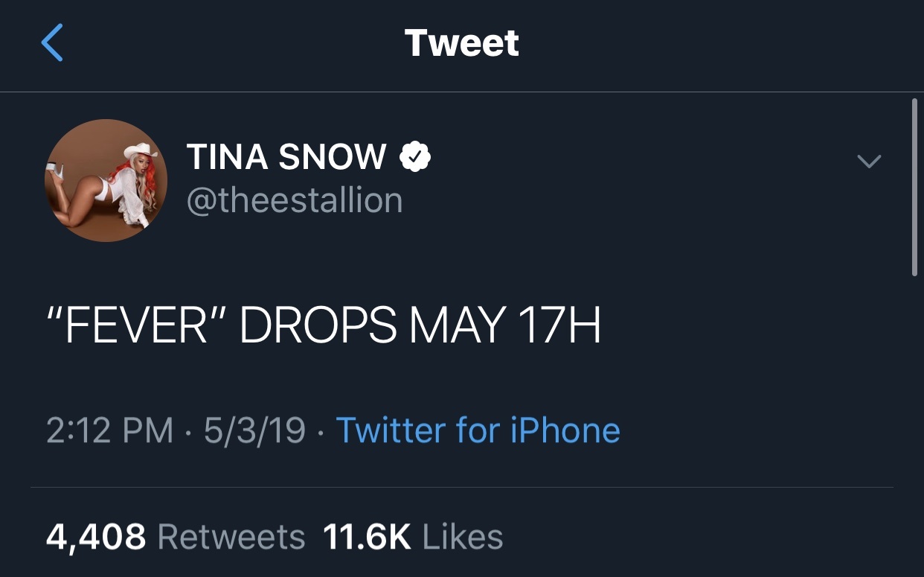Click the TINA SNOW display name
Screen dimensions: 924x577
(x=286, y=157)
